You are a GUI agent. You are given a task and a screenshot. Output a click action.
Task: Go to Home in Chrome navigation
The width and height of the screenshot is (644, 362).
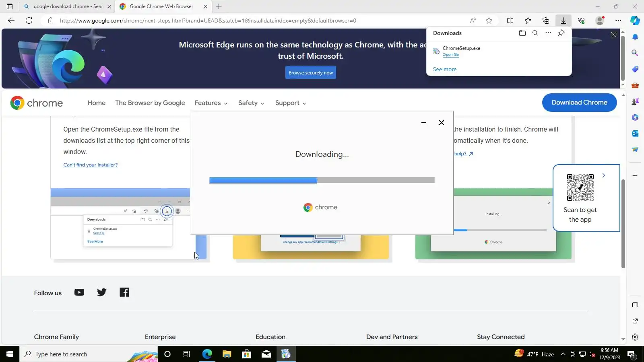point(97,103)
